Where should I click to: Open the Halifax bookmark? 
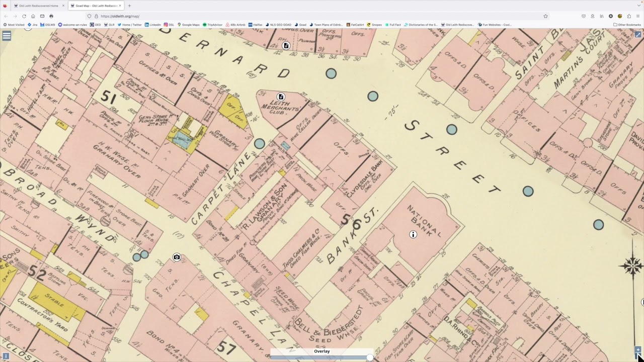coord(255,25)
